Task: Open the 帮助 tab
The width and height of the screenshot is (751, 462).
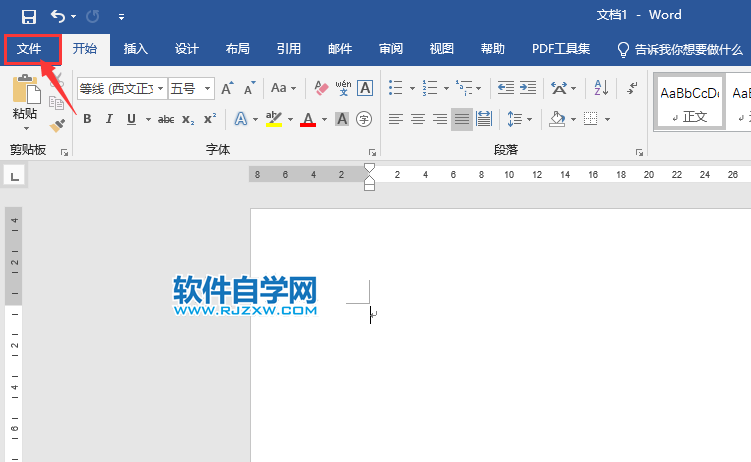Action: [493, 49]
